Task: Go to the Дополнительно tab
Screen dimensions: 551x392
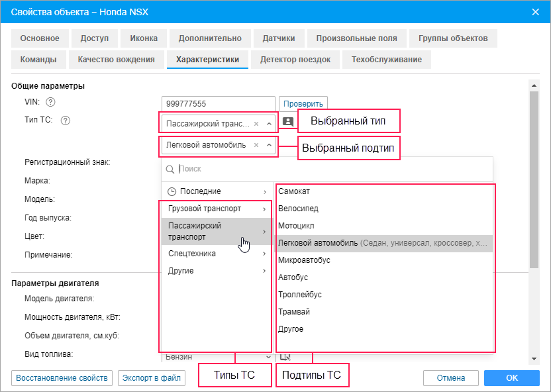Action: (x=210, y=38)
